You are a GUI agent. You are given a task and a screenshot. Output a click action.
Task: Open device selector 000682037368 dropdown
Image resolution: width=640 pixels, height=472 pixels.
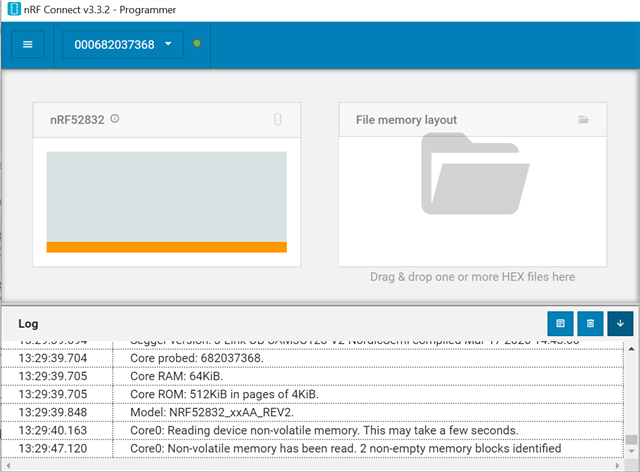[x=122, y=44]
